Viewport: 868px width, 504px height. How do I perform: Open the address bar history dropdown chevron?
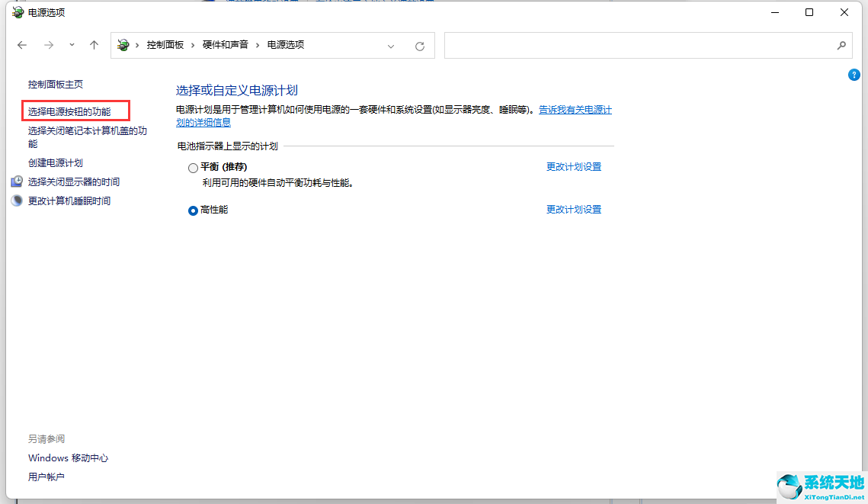pos(391,46)
